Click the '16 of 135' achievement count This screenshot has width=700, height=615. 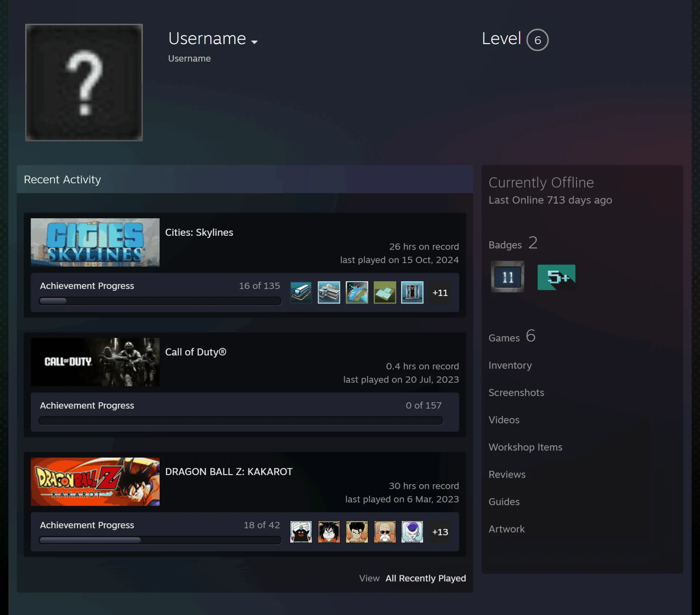click(x=260, y=286)
